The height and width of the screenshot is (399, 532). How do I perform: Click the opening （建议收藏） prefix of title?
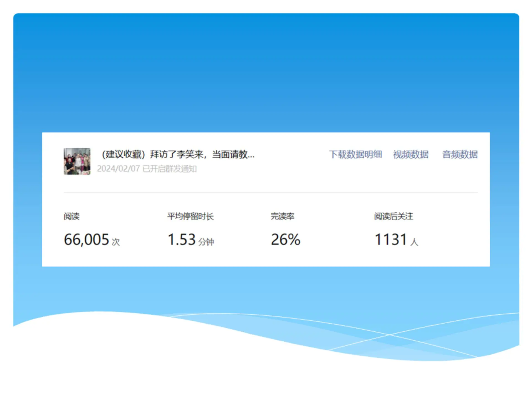(123, 154)
